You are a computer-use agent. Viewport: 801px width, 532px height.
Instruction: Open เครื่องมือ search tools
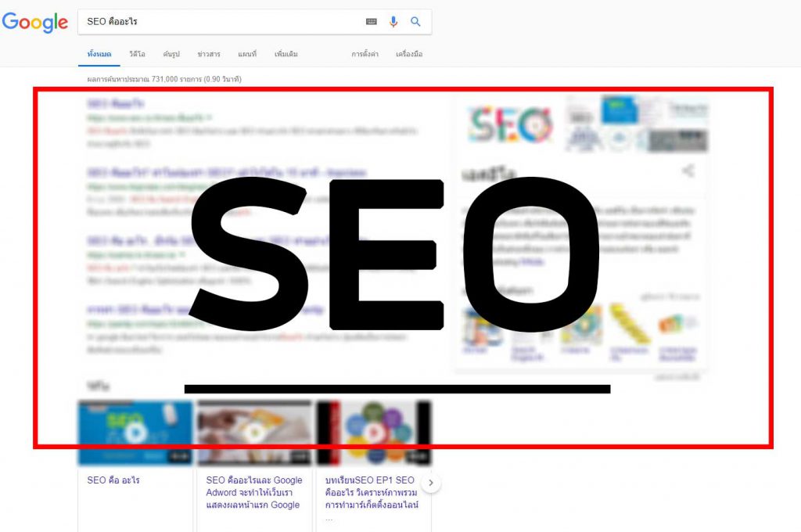click(409, 54)
